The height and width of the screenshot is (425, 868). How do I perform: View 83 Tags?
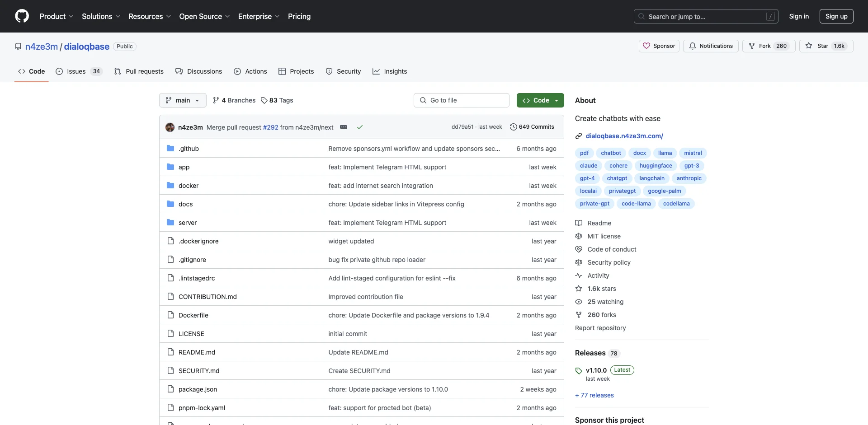point(277,100)
